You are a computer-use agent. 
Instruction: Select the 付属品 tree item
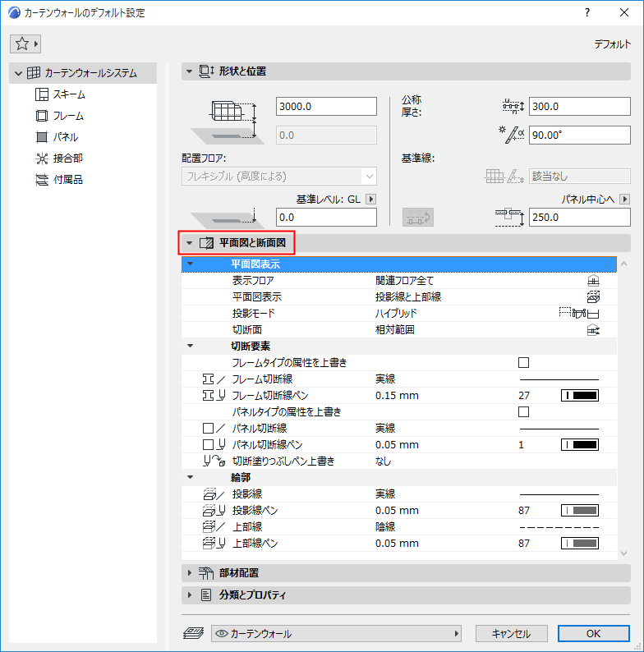pos(59,180)
